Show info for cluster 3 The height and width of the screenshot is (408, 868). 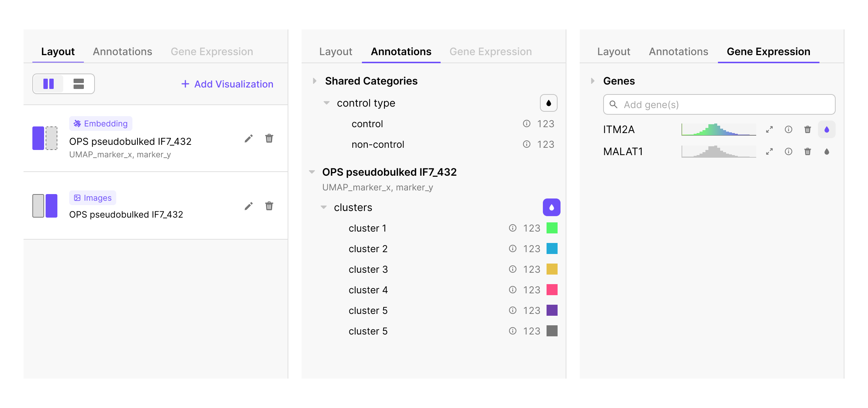click(x=513, y=269)
